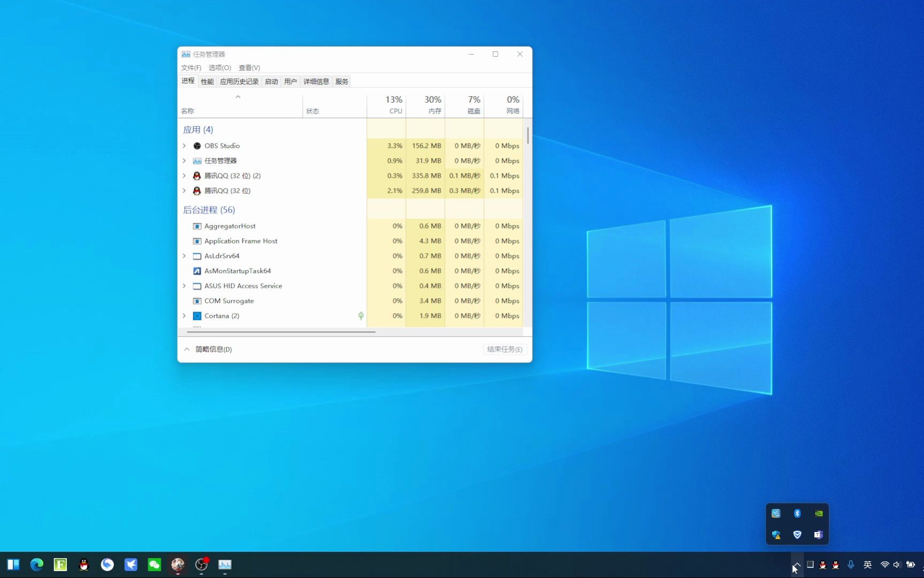
Task: Select the Application Frame Host process
Action: point(350,241)
